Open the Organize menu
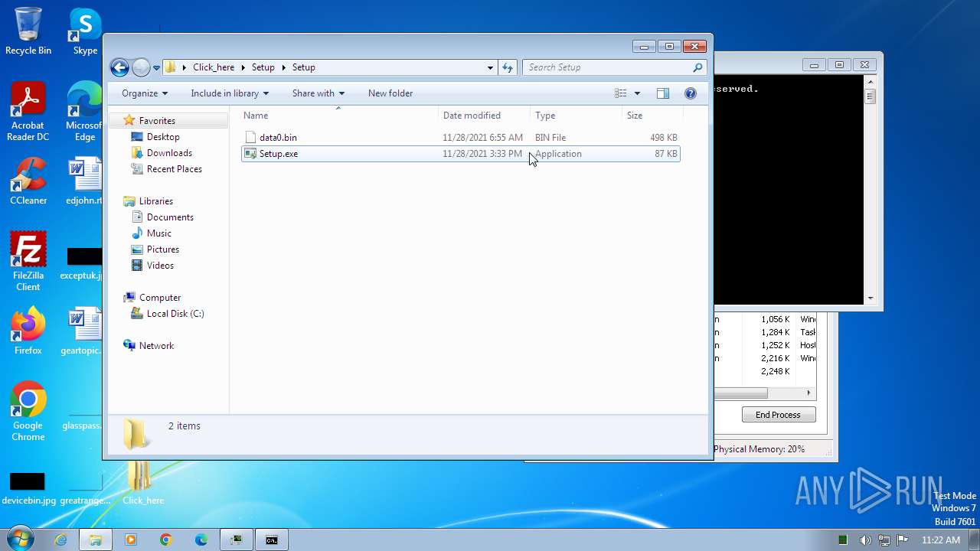This screenshot has width=980, height=551. [145, 93]
